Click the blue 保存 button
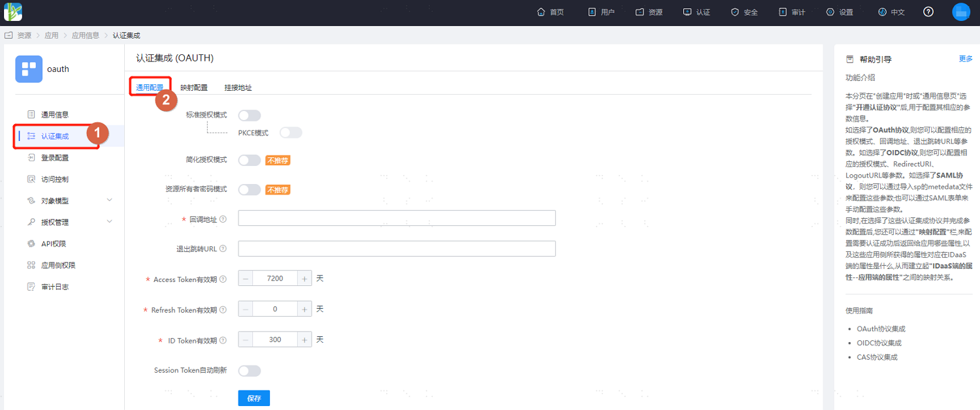 tap(254, 398)
